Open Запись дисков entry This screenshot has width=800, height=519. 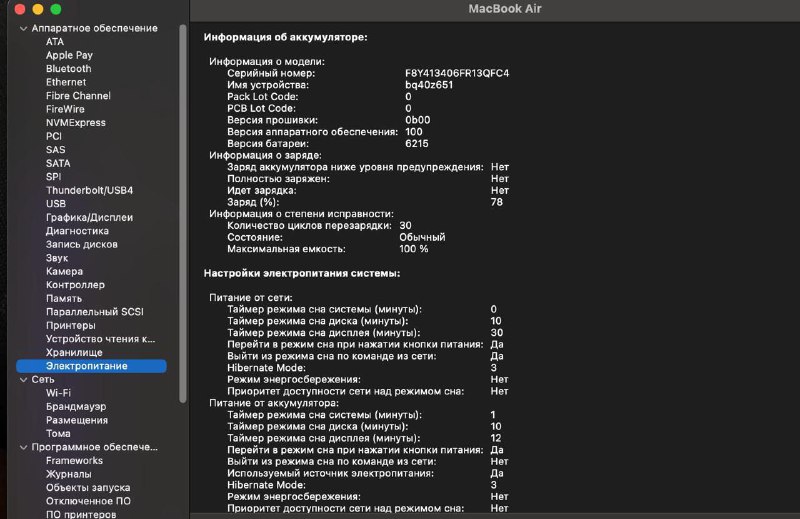[82, 244]
